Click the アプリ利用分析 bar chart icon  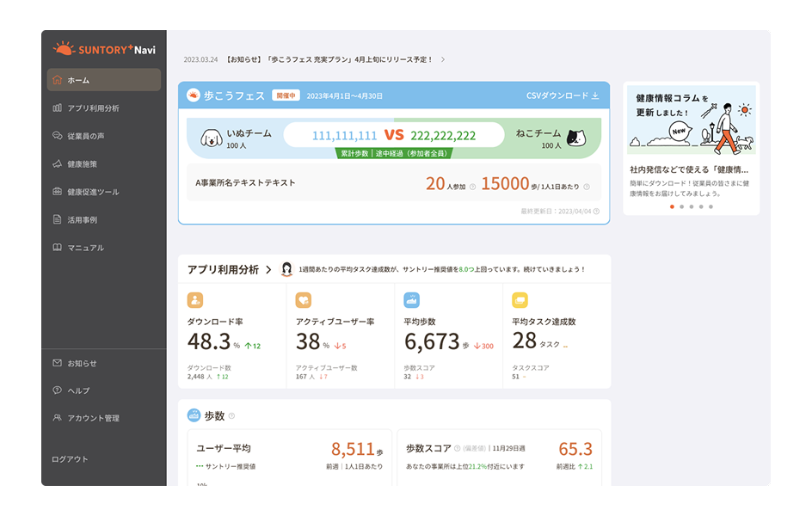click(58, 108)
